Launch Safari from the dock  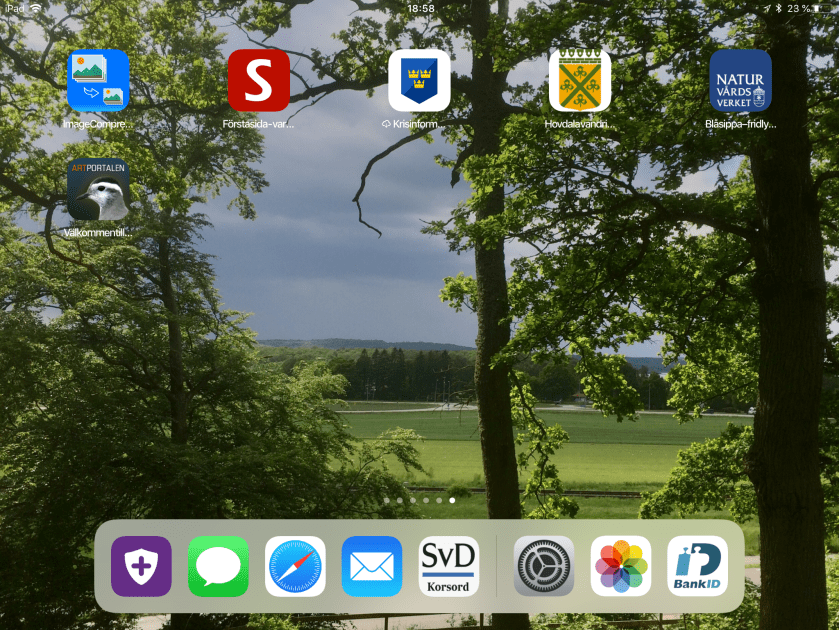[295, 566]
